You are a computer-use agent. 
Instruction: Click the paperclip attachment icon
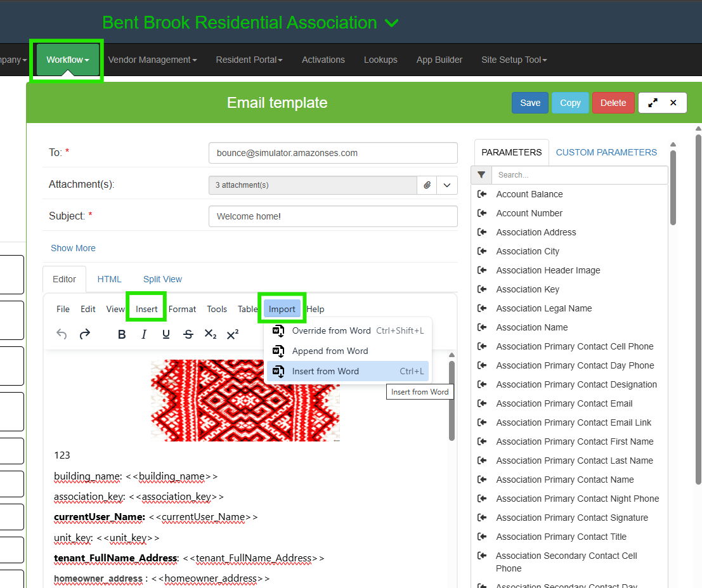pos(427,185)
